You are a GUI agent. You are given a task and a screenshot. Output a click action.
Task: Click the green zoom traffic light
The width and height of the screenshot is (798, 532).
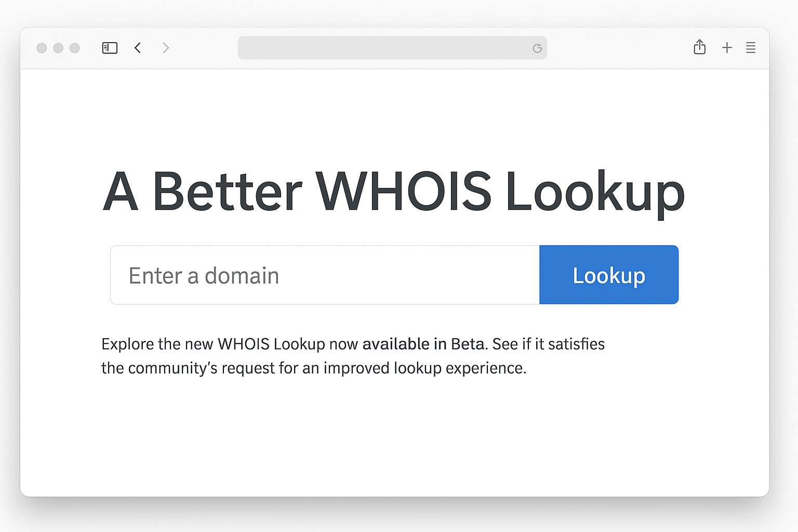tap(75, 47)
